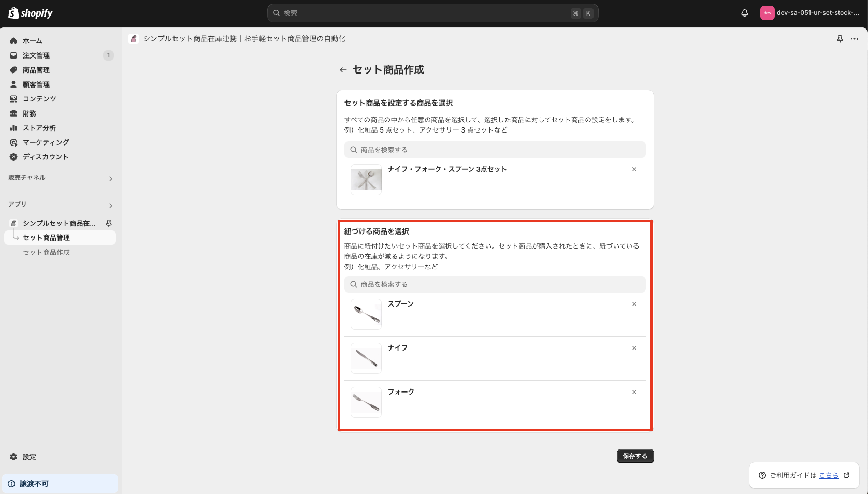Viewport: 868px width, 494px height.
Task: Unpin the page via the top-right pin icon
Action: (840, 38)
